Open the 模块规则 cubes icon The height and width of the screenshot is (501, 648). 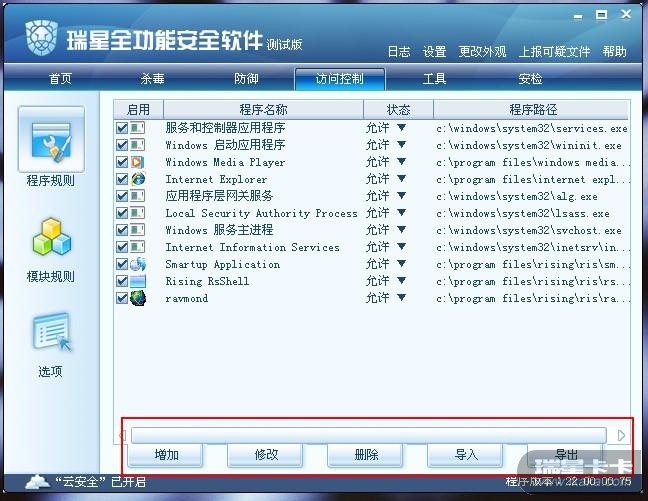pyautogui.click(x=52, y=236)
